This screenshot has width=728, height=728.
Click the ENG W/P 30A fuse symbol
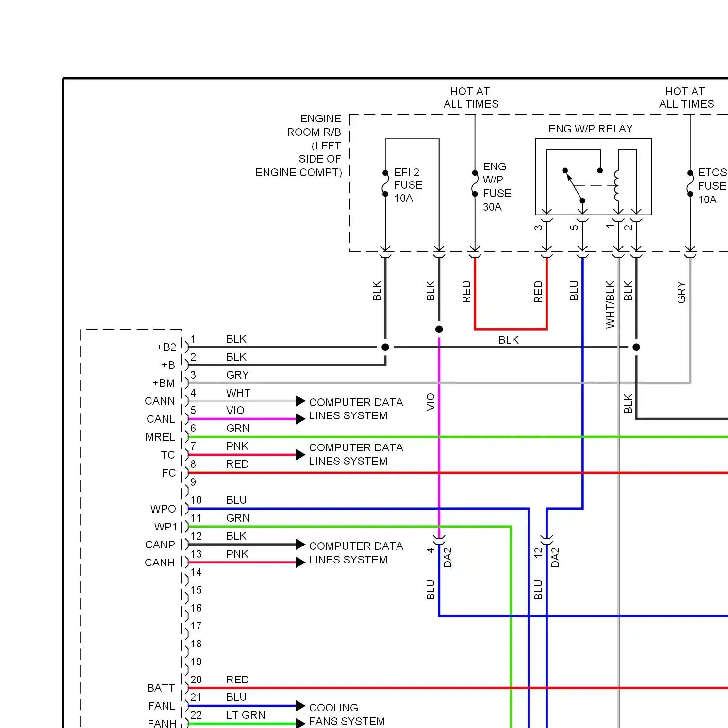point(475,183)
